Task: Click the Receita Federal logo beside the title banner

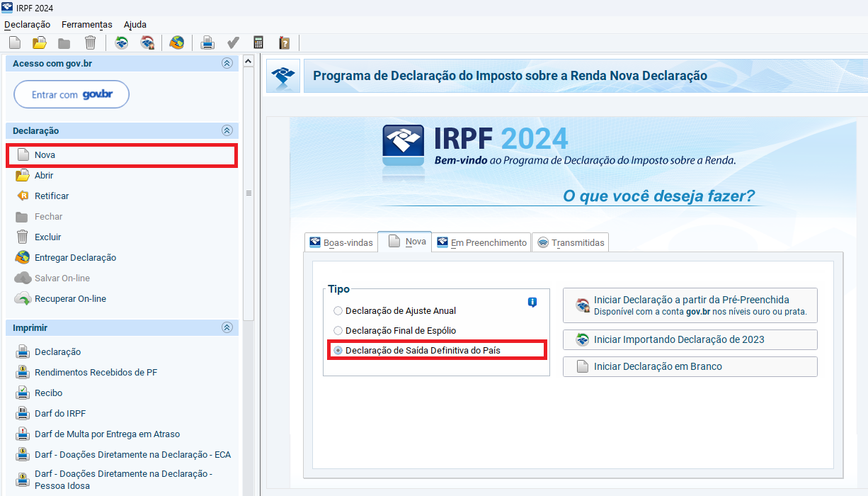Action: (x=283, y=76)
